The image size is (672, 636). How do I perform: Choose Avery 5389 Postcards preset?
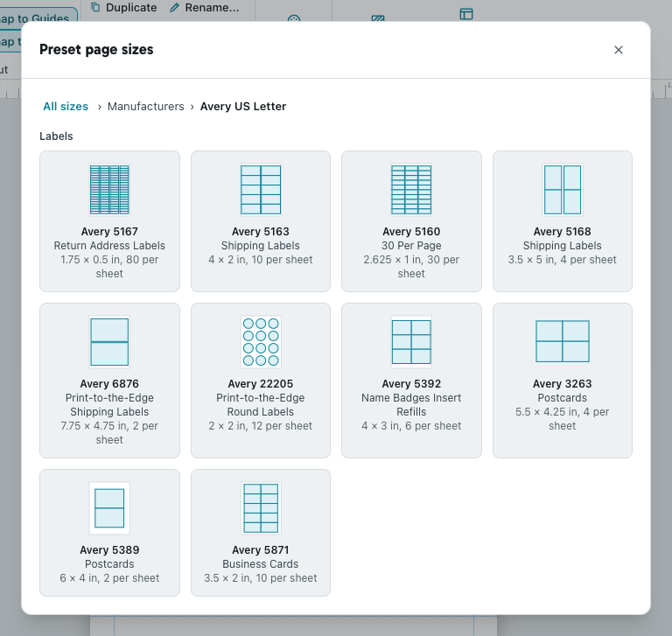(109, 533)
